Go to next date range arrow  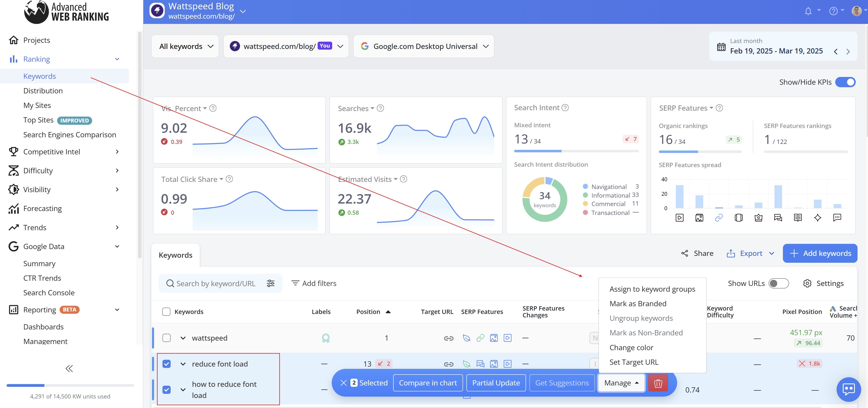tap(848, 52)
